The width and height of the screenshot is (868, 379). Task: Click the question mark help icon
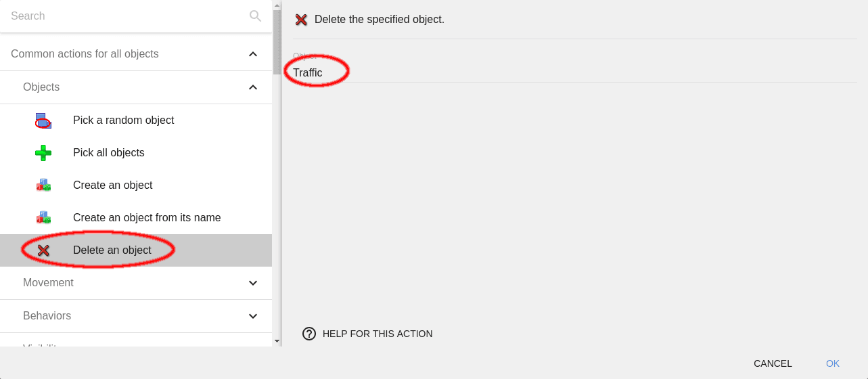[309, 334]
